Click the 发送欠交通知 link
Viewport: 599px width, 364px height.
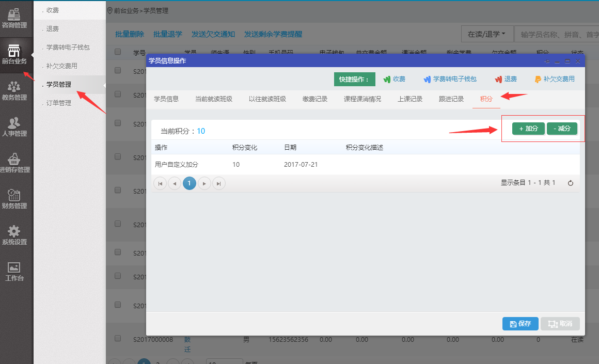tap(213, 34)
